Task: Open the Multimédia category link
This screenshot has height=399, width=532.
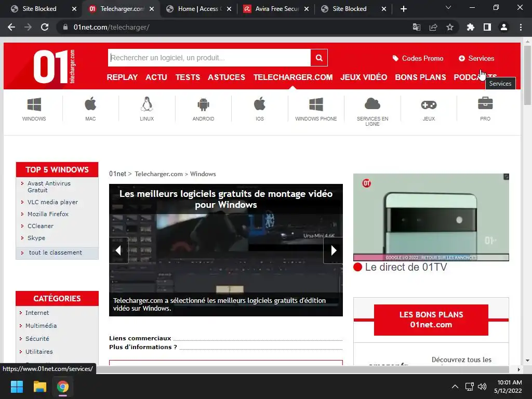Action: point(41,326)
